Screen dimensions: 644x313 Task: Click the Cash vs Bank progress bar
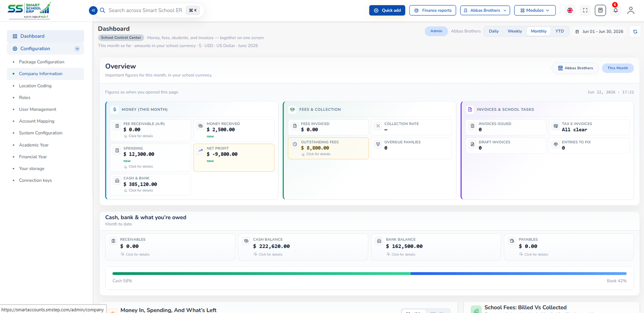tap(369, 274)
